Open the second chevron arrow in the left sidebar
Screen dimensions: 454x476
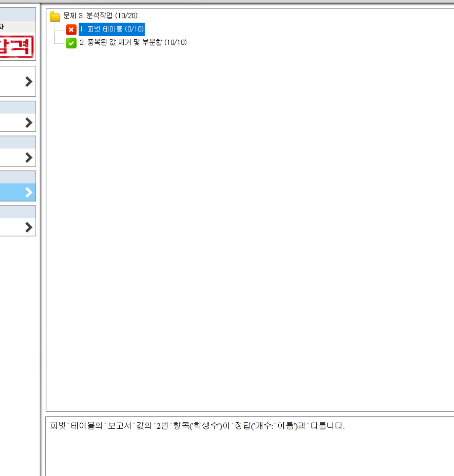[x=29, y=123]
